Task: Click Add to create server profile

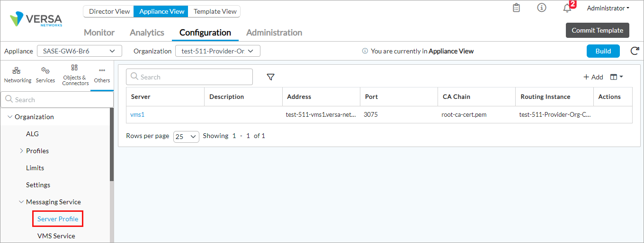Action: pos(593,77)
